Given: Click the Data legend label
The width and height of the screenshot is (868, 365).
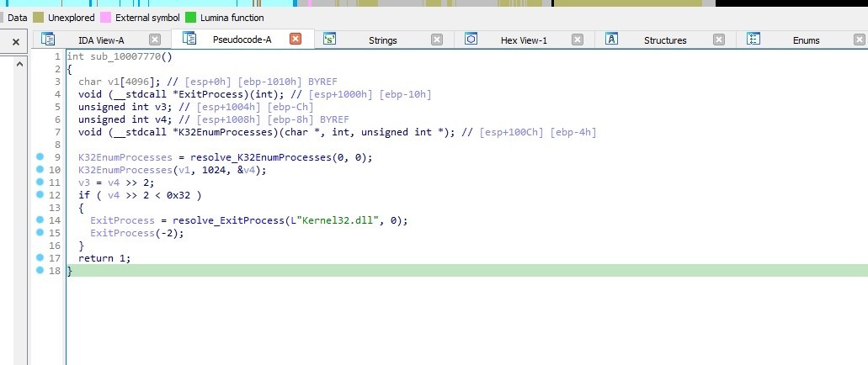Looking at the screenshot, I should point(17,18).
